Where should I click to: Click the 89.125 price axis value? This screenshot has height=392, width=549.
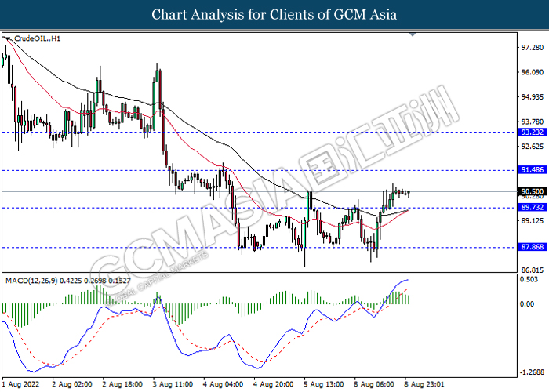533,220
